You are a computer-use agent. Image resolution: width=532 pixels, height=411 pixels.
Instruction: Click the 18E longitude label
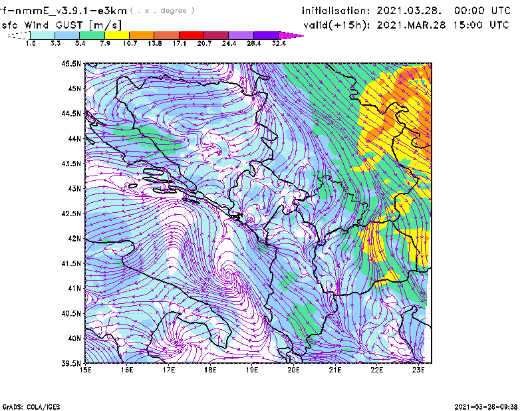[x=210, y=370]
